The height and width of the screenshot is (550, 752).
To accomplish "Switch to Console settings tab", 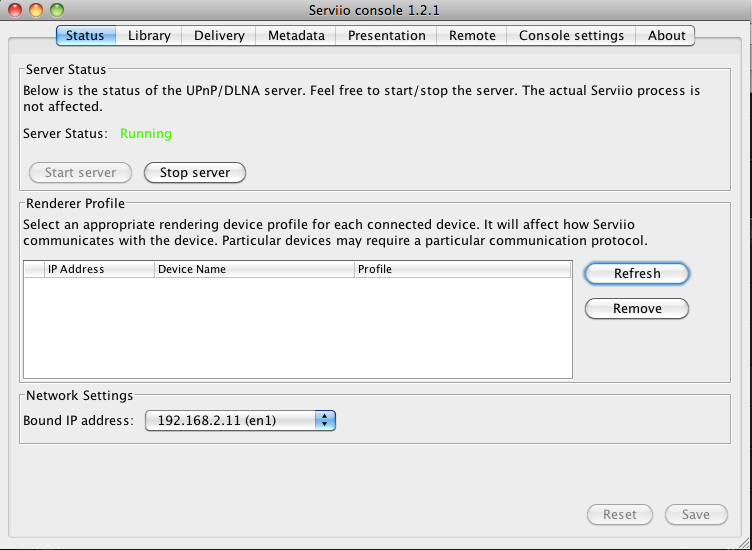I will tap(571, 35).
